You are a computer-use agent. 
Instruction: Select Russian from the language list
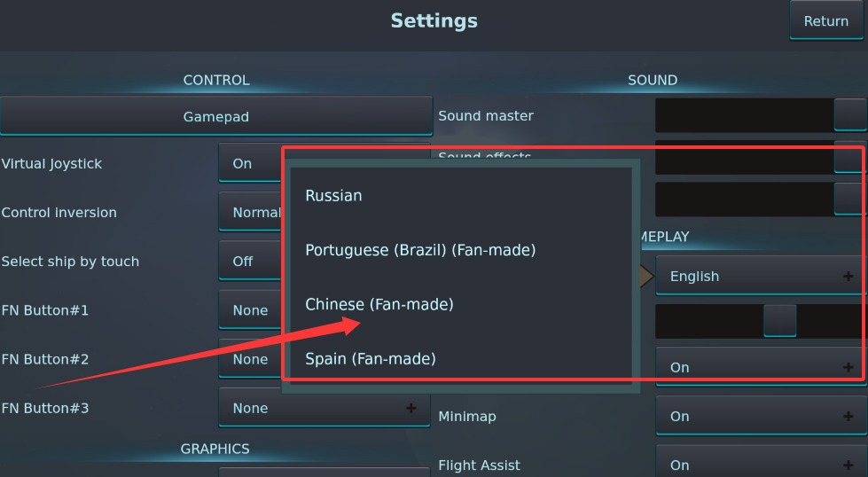pos(333,196)
